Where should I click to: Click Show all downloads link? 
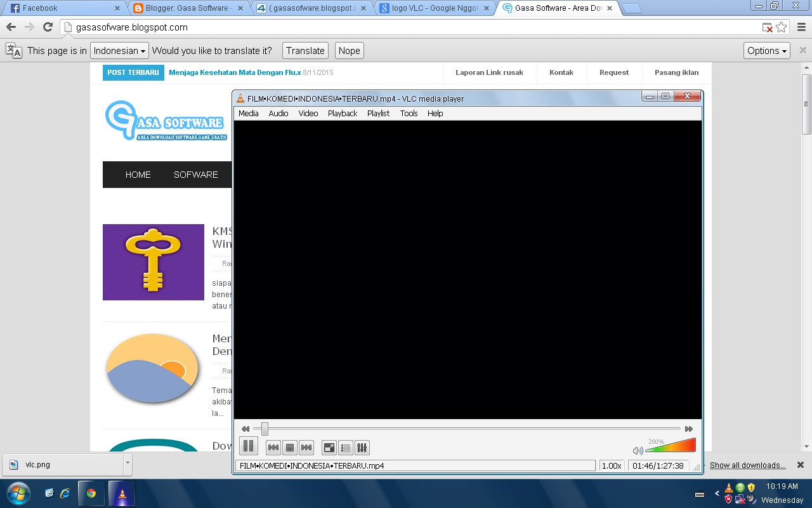tap(748, 465)
